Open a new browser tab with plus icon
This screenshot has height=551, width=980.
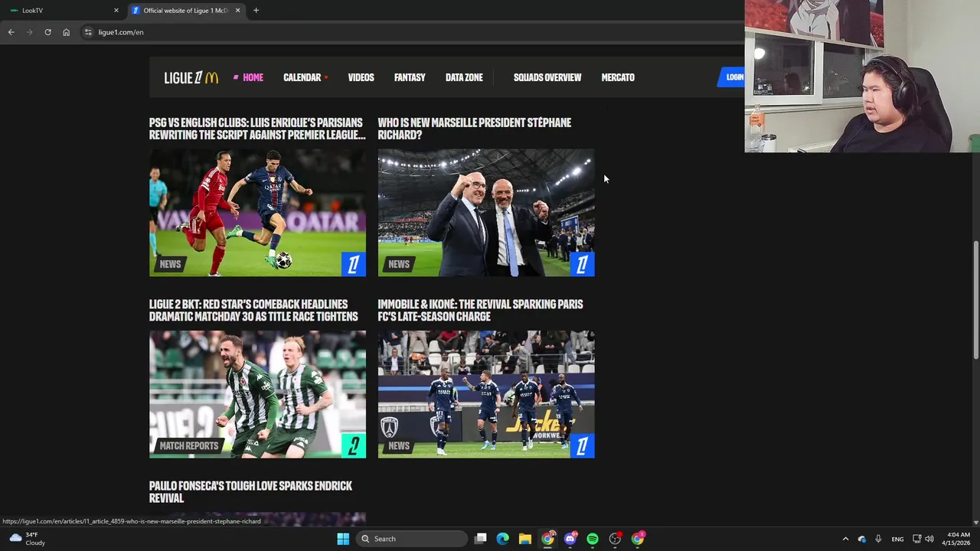[x=256, y=11]
